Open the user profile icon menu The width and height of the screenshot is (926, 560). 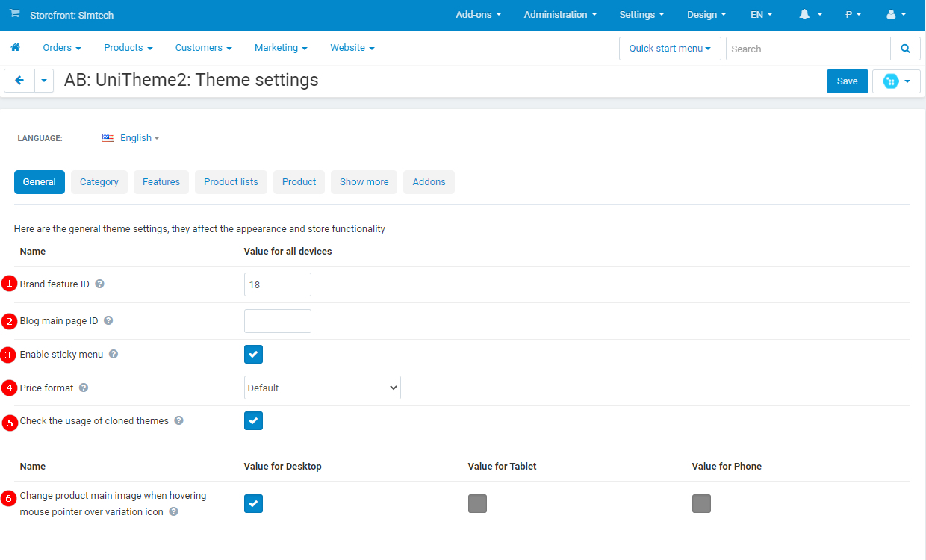tap(896, 15)
